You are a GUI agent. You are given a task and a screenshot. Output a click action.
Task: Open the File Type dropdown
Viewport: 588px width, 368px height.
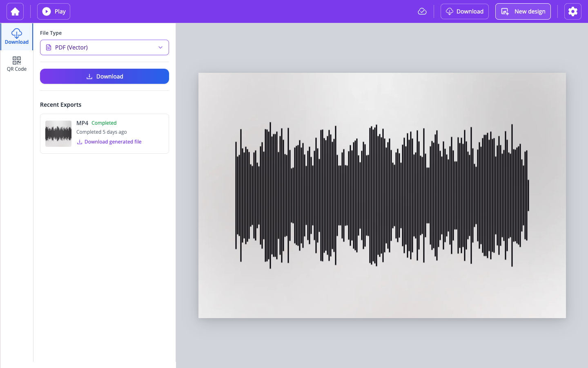(104, 47)
